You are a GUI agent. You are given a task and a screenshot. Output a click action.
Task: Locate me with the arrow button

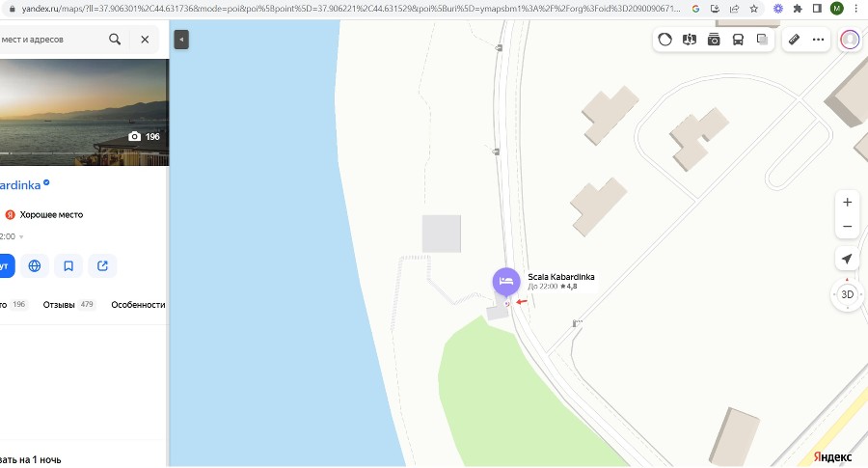click(x=847, y=259)
